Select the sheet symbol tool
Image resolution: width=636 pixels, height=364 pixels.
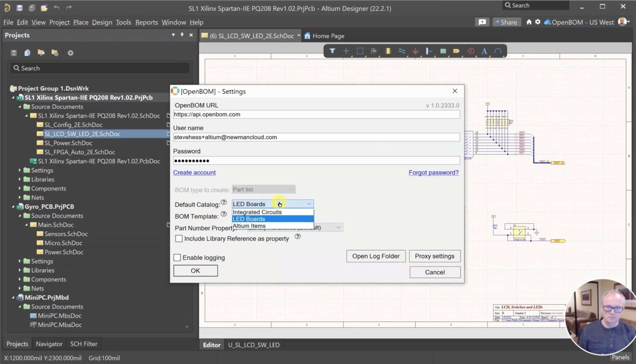pyautogui.click(x=443, y=51)
